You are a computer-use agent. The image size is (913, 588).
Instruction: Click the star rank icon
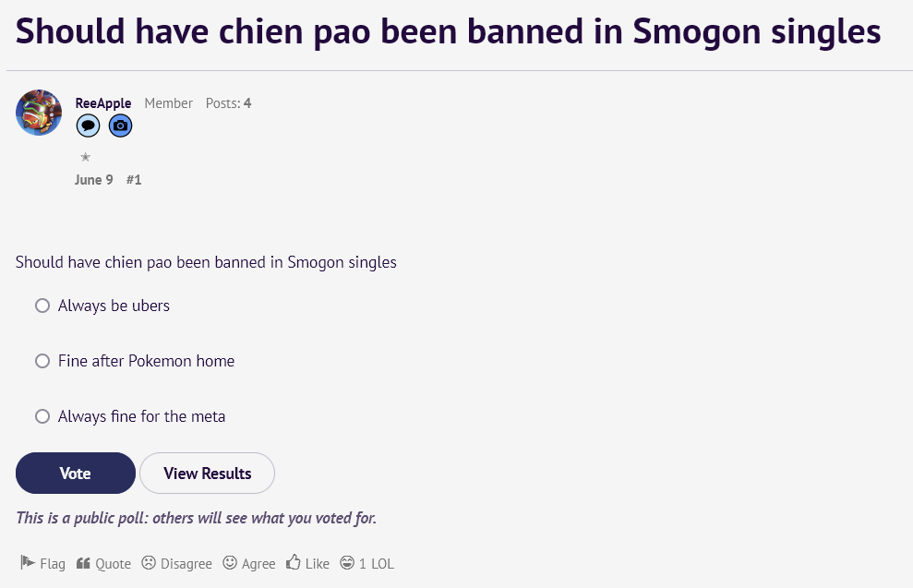coord(85,157)
